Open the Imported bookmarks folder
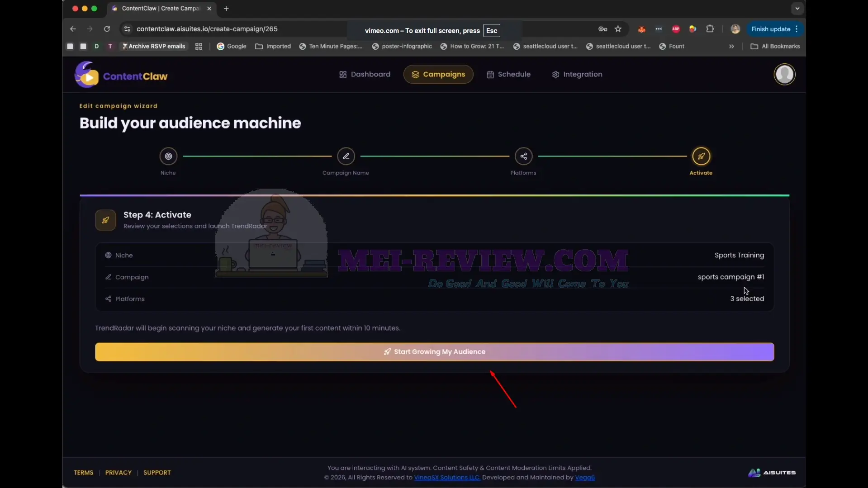 pos(273,46)
